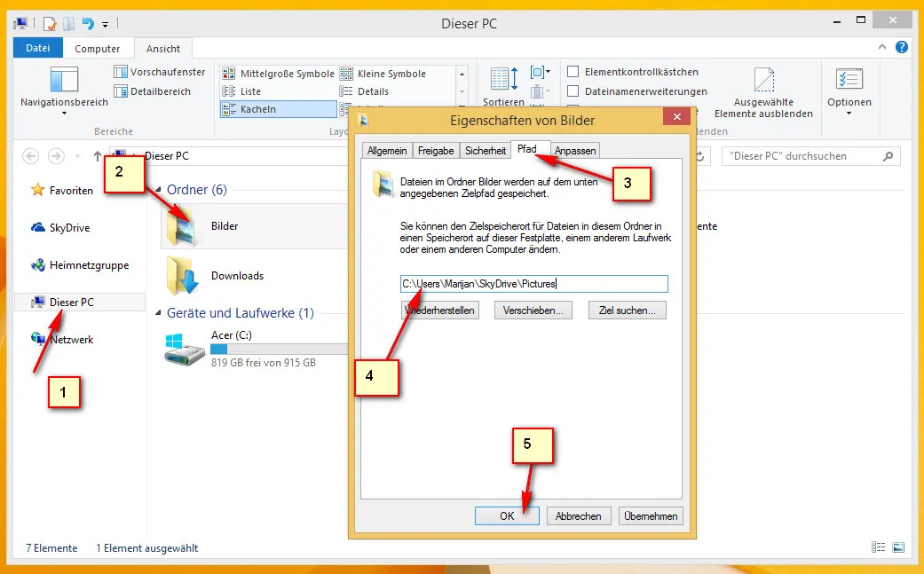Screen dimensions: 924x574
Task: Click the Dieser PC address bar text
Action: pyautogui.click(x=167, y=156)
